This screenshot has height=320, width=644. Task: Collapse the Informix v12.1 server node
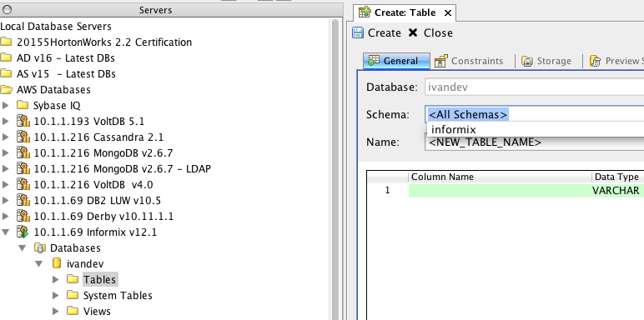pyautogui.click(x=5, y=232)
